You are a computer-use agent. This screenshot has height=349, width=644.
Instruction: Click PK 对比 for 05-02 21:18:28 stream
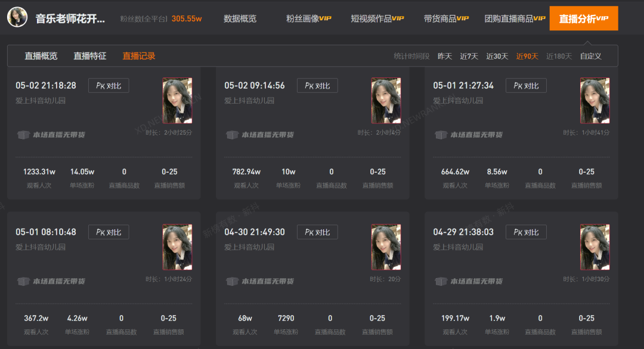click(109, 85)
